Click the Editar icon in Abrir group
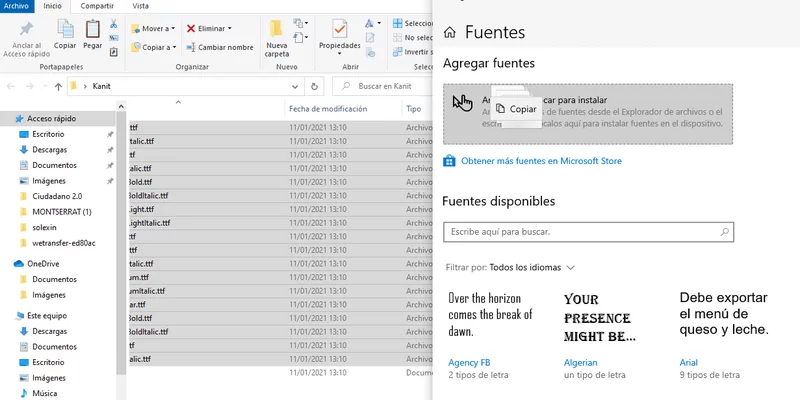This screenshot has height=400, width=800. (x=370, y=38)
